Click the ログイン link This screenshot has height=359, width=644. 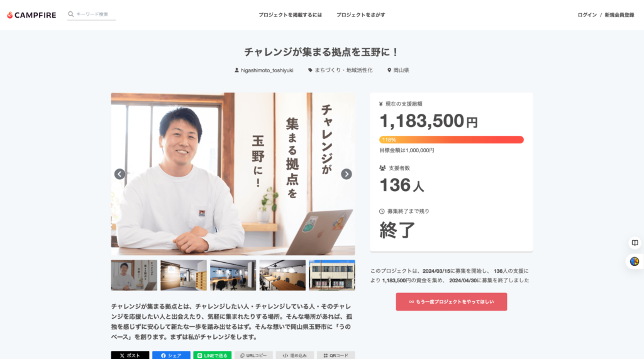pos(587,15)
